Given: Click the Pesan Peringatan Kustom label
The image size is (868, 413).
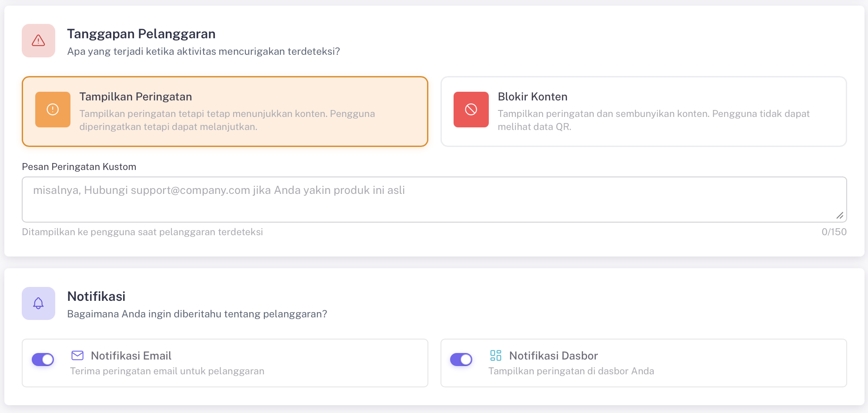Looking at the screenshot, I should (79, 167).
